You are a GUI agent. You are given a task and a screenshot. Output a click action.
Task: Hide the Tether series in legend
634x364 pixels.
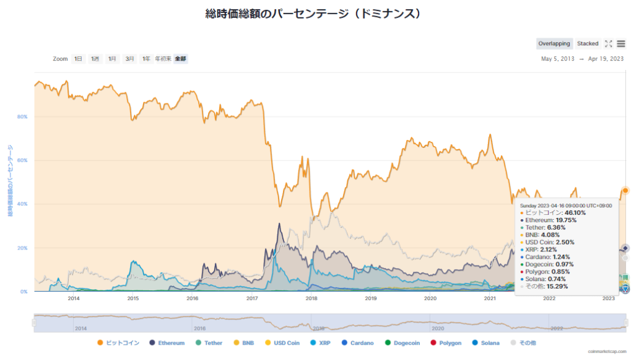click(209, 343)
